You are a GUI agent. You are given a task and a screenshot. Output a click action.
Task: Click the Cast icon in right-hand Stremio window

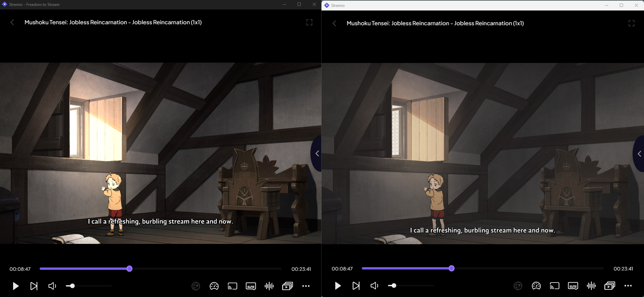555,286
